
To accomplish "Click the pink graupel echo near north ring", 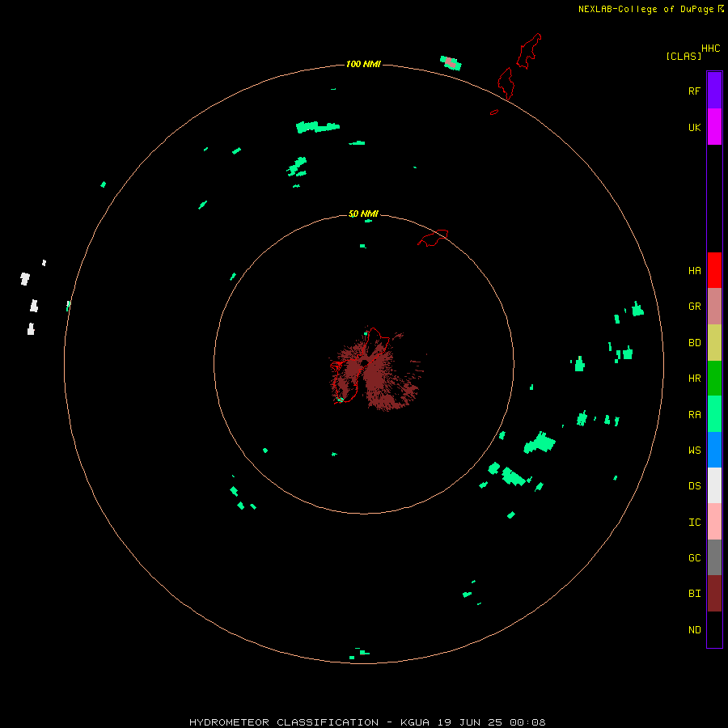I will 450,61.
